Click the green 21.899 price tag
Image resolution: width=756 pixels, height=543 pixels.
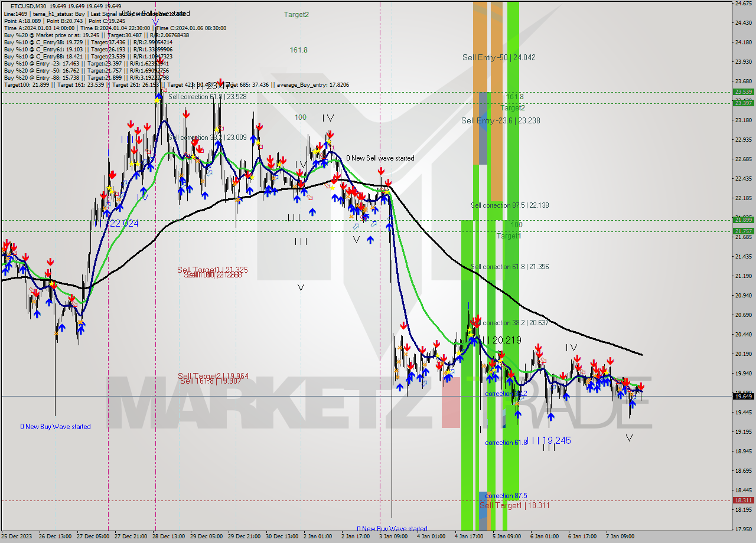(x=743, y=220)
